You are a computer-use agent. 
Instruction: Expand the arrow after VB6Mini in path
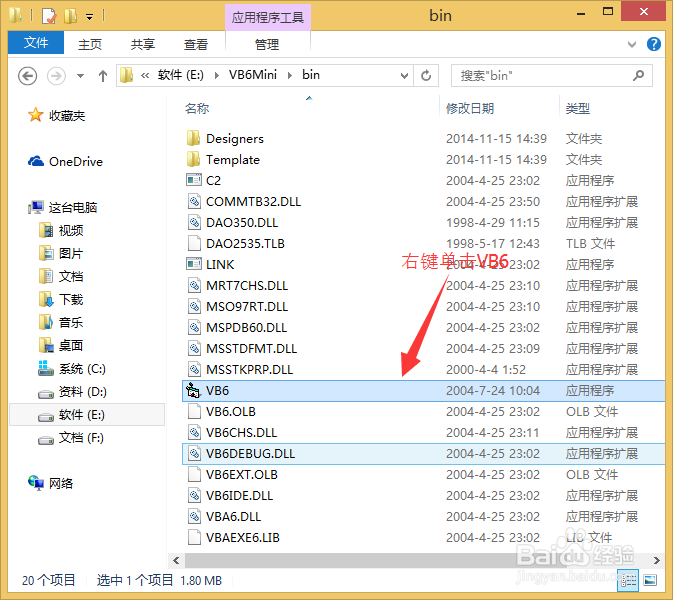[290, 76]
